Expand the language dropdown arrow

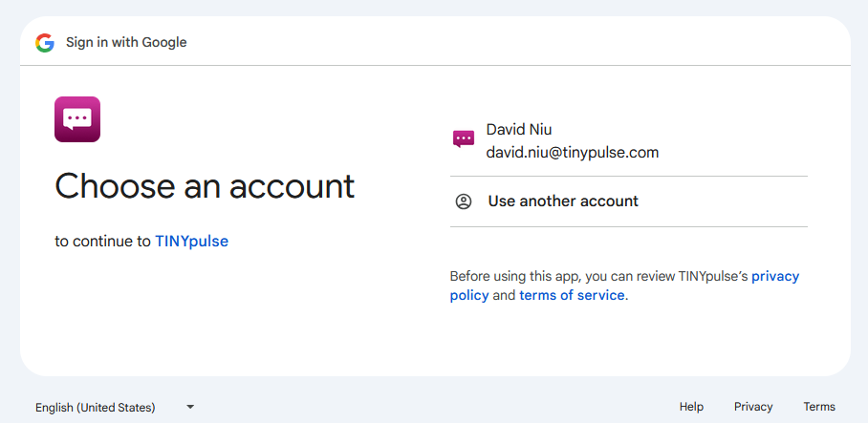[190, 407]
